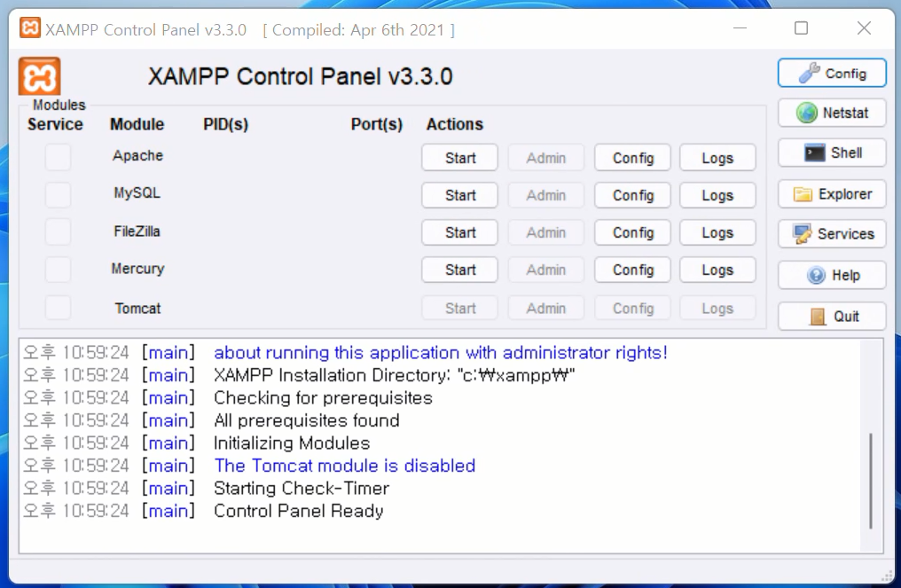The width and height of the screenshot is (901, 588).
Task: Open MySQL Config menu
Action: coord(632,195)
